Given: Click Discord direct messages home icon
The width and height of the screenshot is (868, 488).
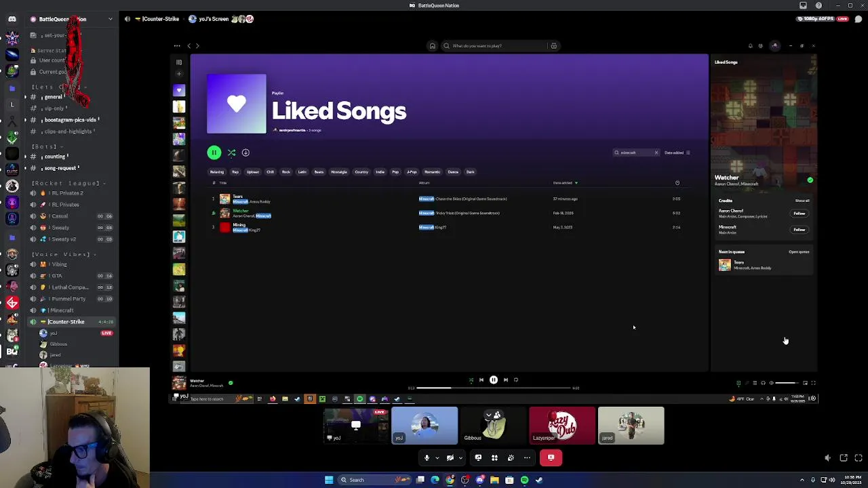Looking at the screenshot, I should 12,19.
